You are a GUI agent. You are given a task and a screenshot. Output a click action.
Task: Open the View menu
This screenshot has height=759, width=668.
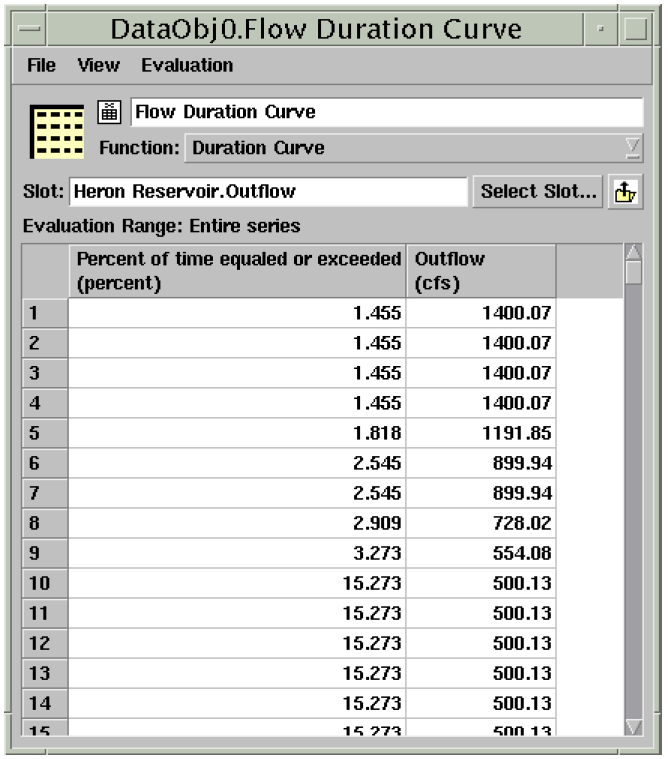98,66
